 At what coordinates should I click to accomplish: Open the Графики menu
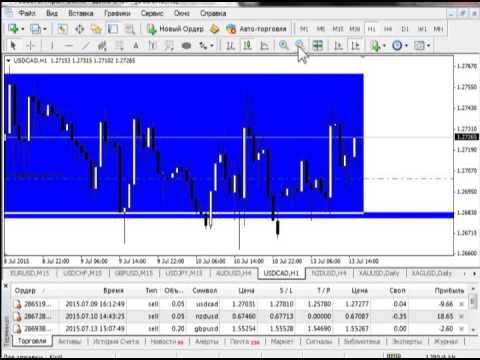[x=117, y=13]
